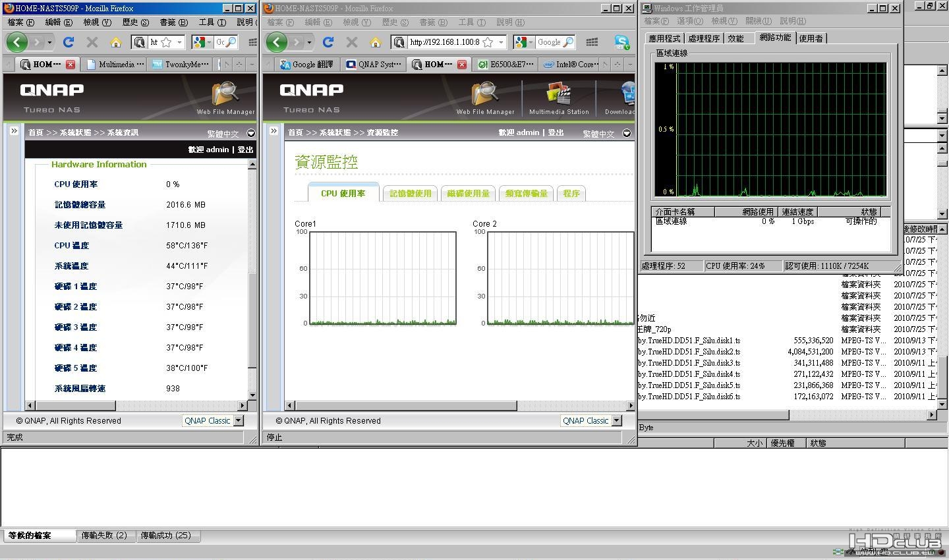This screenshot has width=949, height=560.
Task: Open QNAP Classic theme dropdown in 系統資訊 window
Action: 239,420
